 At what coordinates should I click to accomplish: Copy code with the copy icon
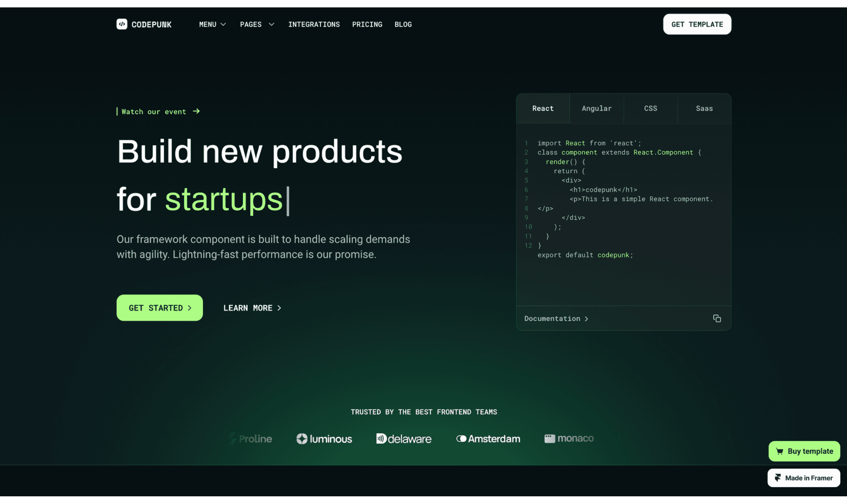point(716,318)
